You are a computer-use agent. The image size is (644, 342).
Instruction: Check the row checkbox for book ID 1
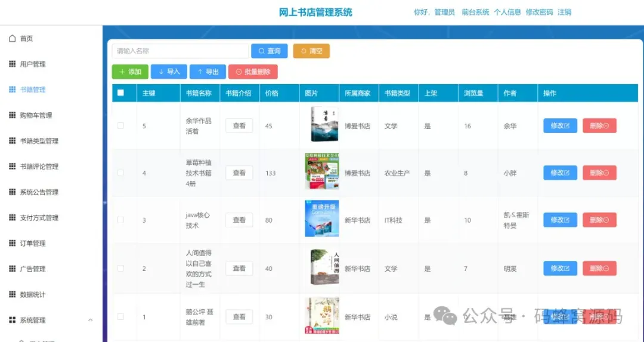(120, 316)
